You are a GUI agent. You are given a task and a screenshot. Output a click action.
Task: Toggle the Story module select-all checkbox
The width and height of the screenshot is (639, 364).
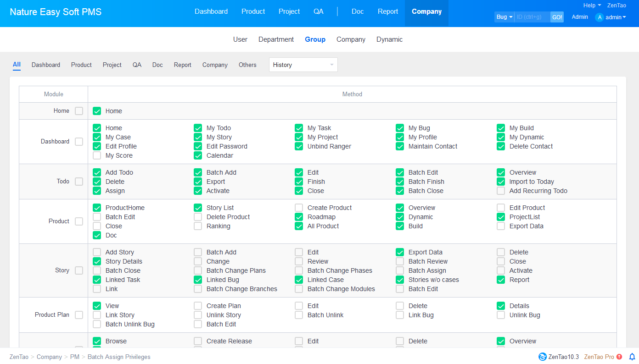point(79,270)
